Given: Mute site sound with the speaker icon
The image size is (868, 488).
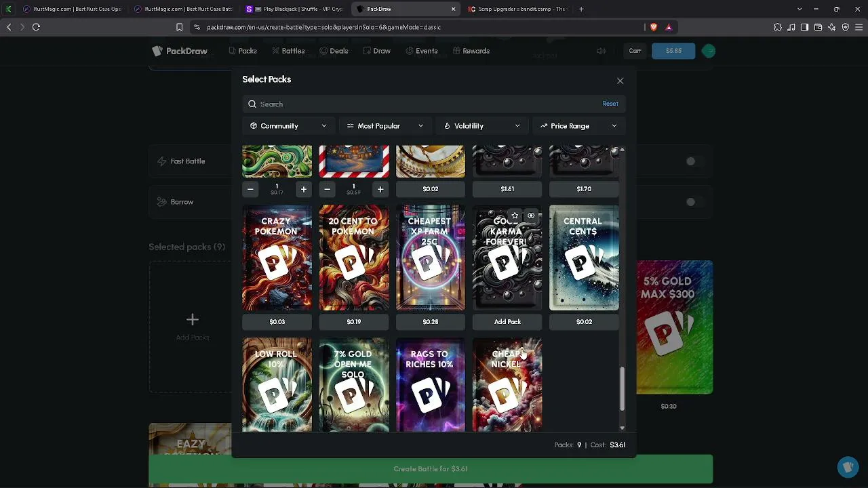Looking at the screenshot, I should pyautogui.click(x=601, y=51).
